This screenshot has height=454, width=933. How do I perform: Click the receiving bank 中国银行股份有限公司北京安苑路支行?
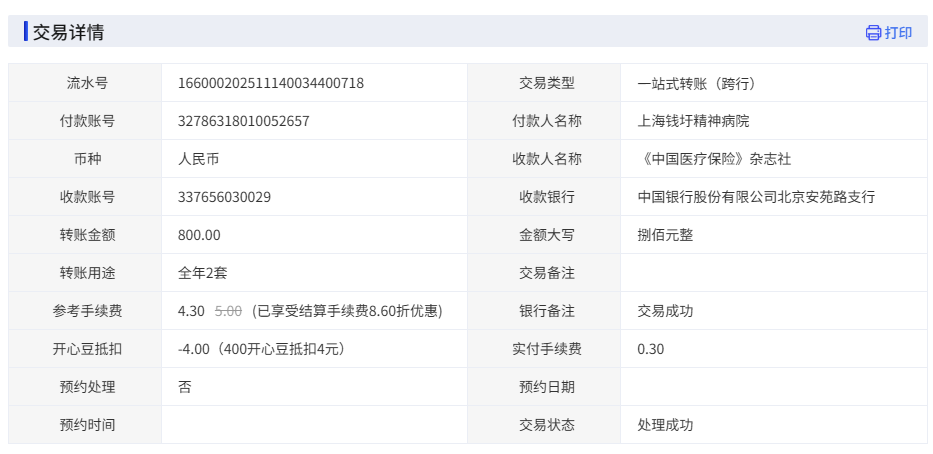(x=756, y=197)
